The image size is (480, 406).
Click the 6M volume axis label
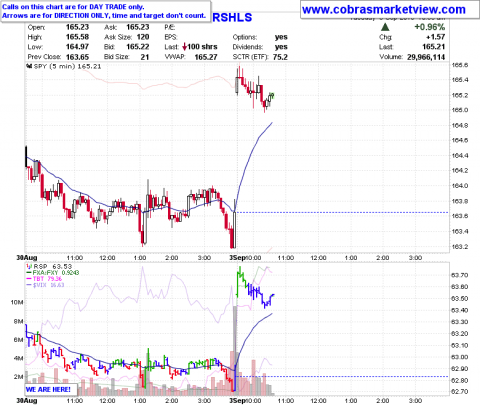coord(18,340)
